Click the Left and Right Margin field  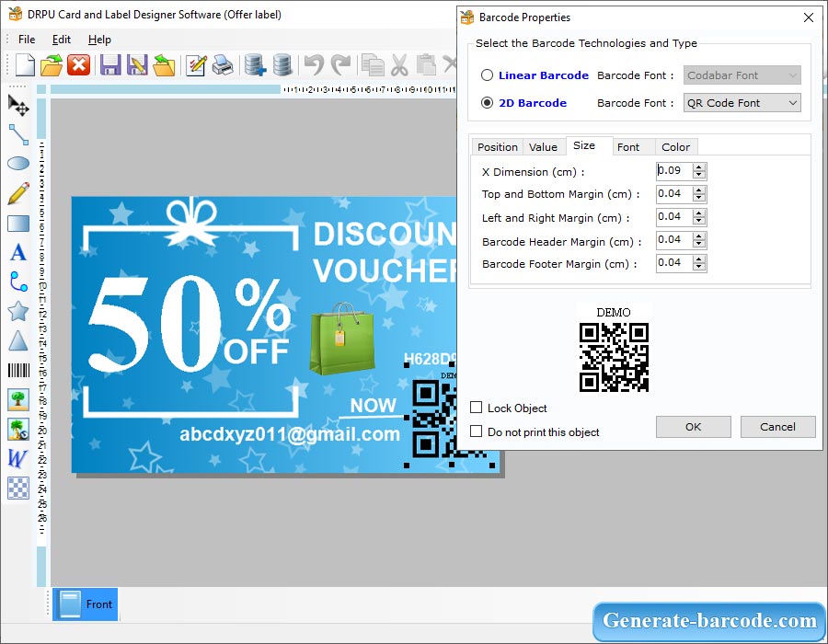[x=674, y=216]
